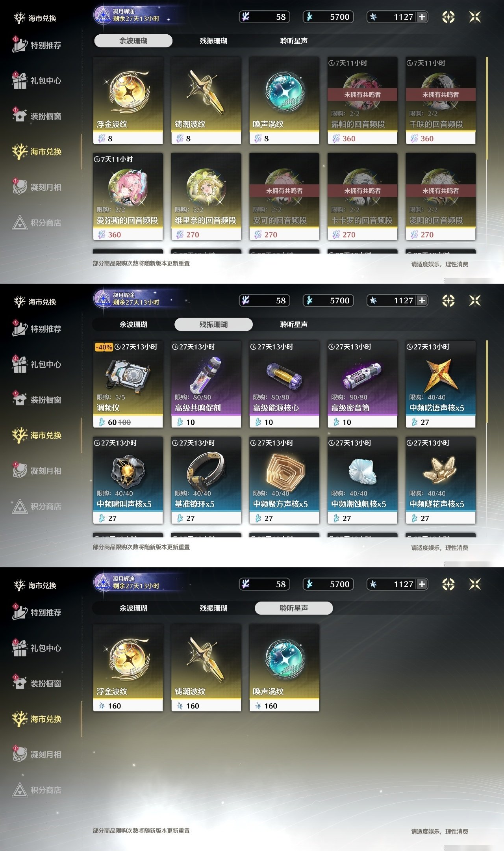Open 爱弥斯的回音频段 character portrait card
Image resolution: width=504 pixels, height=851 pixels.
pos(128,197)
